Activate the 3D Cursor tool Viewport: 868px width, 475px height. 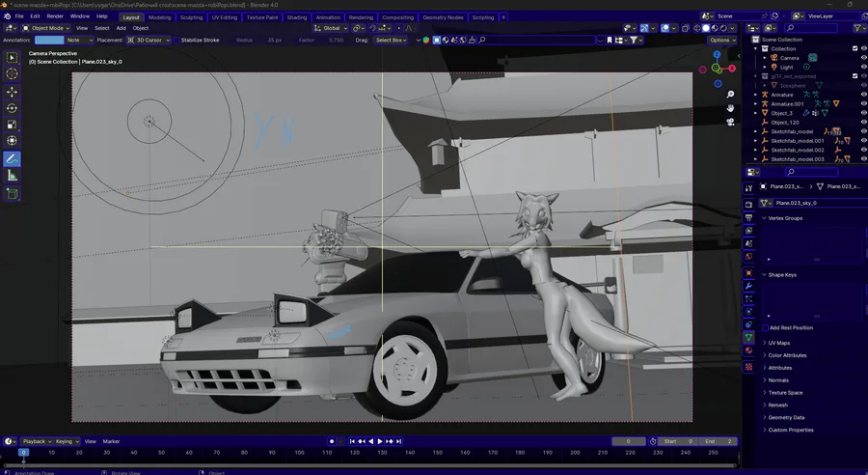coord(12,73)
